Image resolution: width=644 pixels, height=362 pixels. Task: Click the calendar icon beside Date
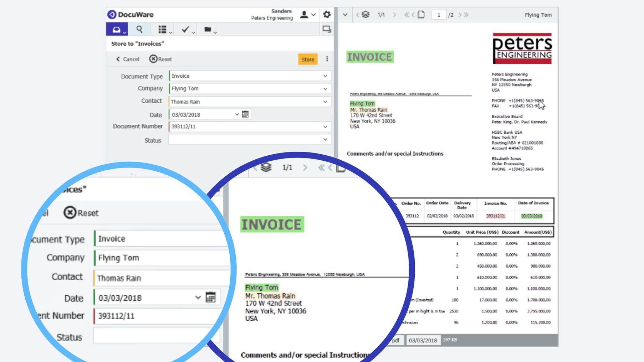pos(245,114)
